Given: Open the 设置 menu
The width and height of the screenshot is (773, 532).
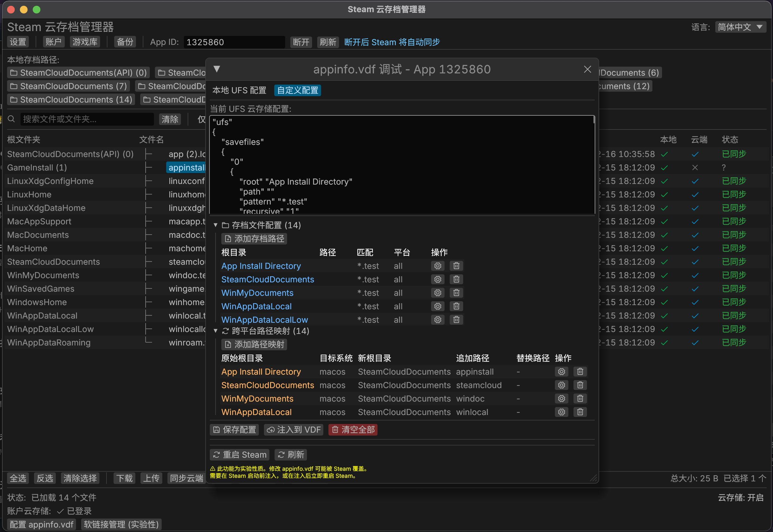Looking at the screenshot, I should coord(18,42).
